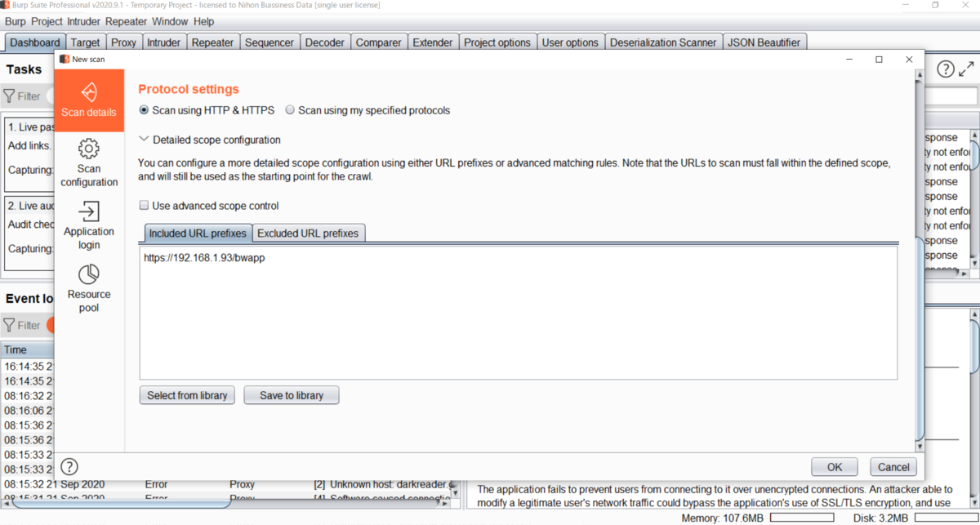The image size is (980, 525).
Task: Click Event log filter funnel icon
Action: 10,325
